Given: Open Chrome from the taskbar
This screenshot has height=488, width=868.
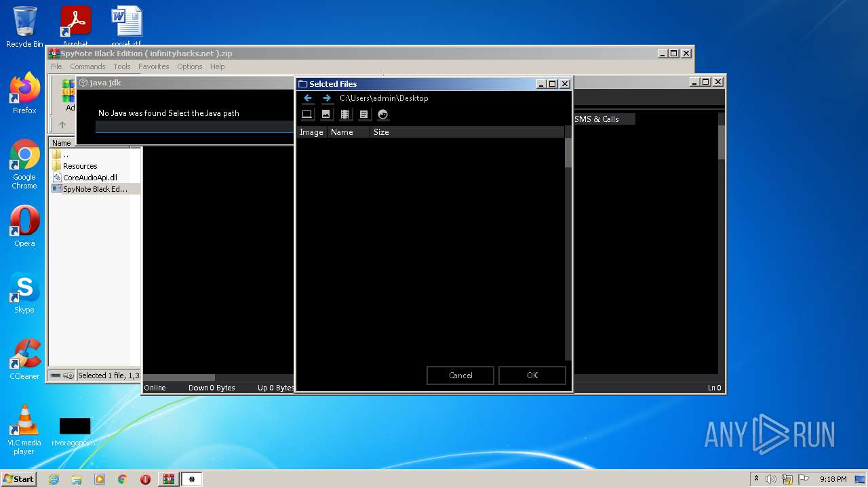Looking at the screenshot, I should 123,479.
